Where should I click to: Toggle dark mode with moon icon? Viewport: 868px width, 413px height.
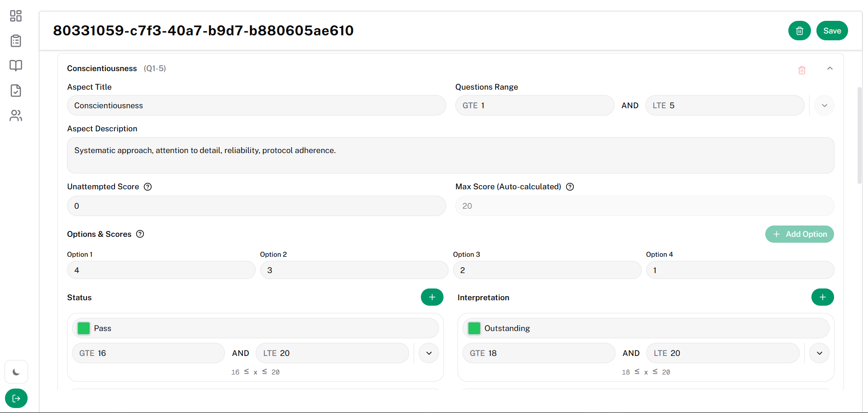(x=16, y=372)
